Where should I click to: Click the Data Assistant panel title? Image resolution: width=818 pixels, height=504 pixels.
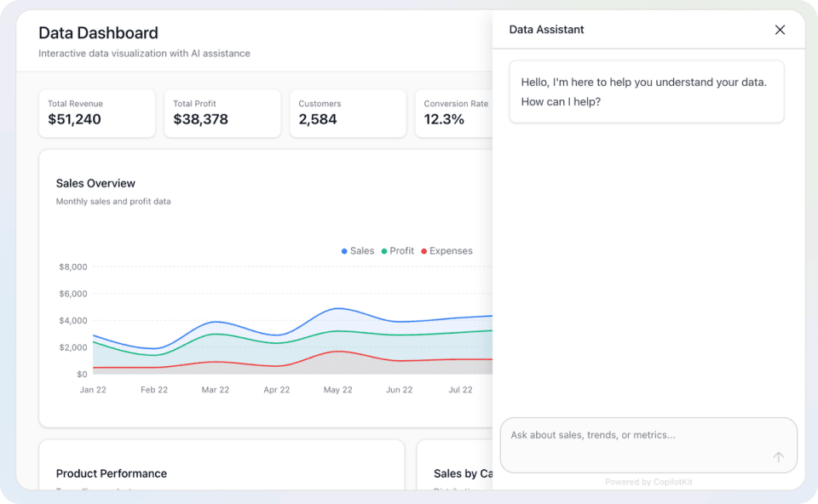(546, 30)
